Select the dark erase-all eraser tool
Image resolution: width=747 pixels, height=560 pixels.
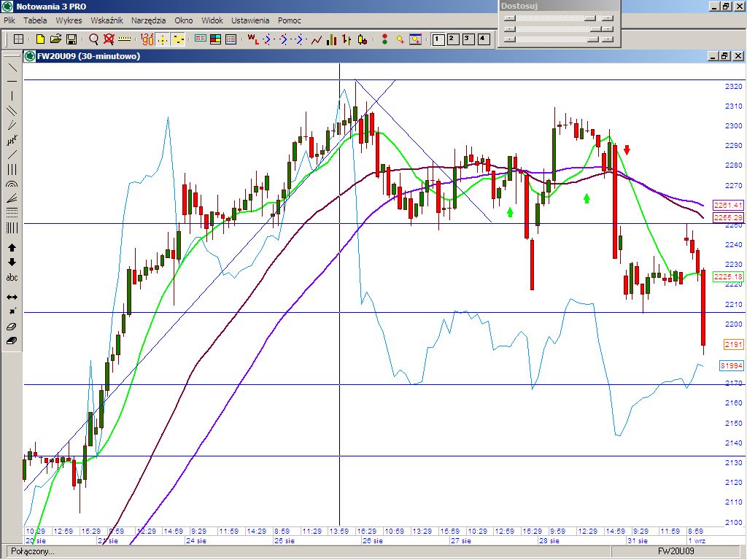12,341
